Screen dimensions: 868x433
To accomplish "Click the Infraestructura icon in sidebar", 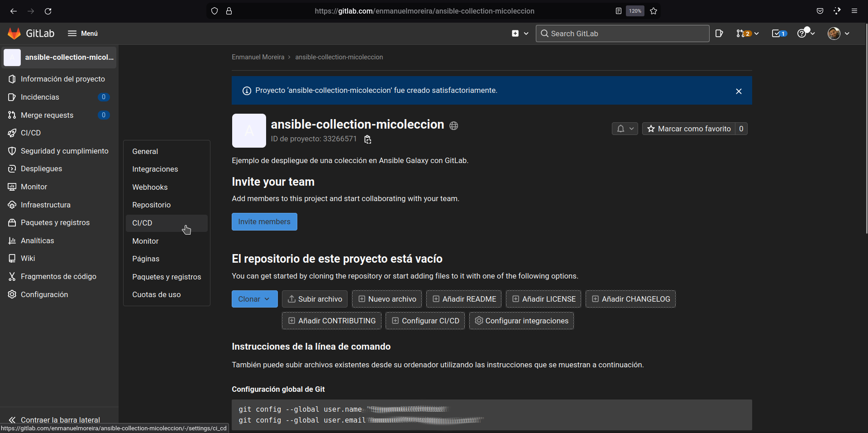I will tap(12, 205).
